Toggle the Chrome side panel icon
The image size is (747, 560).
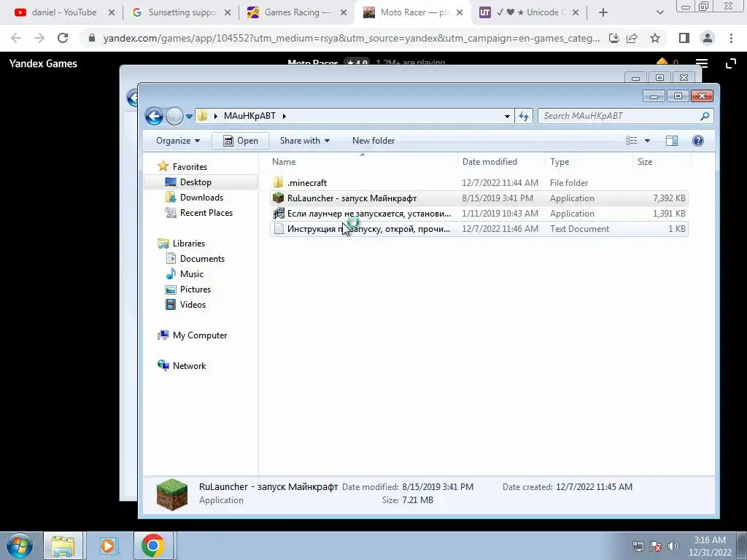(x=684, y=38)
